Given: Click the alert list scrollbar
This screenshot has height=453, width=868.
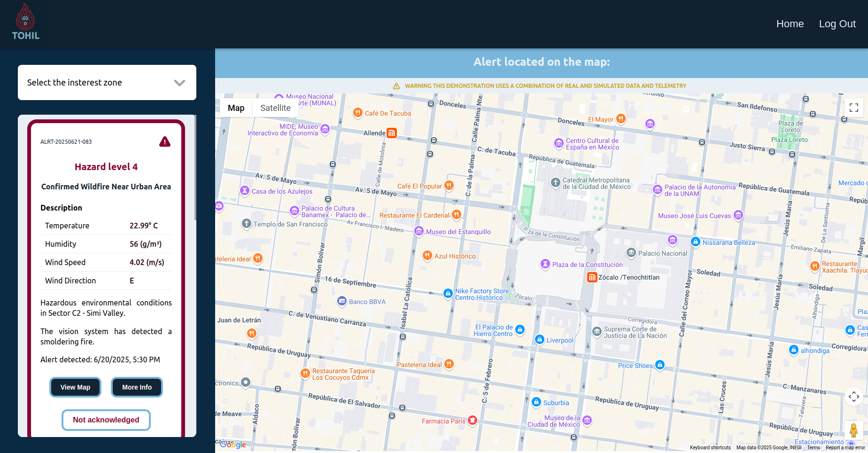Looking at the screenshot, I should [x=195, y=168].
